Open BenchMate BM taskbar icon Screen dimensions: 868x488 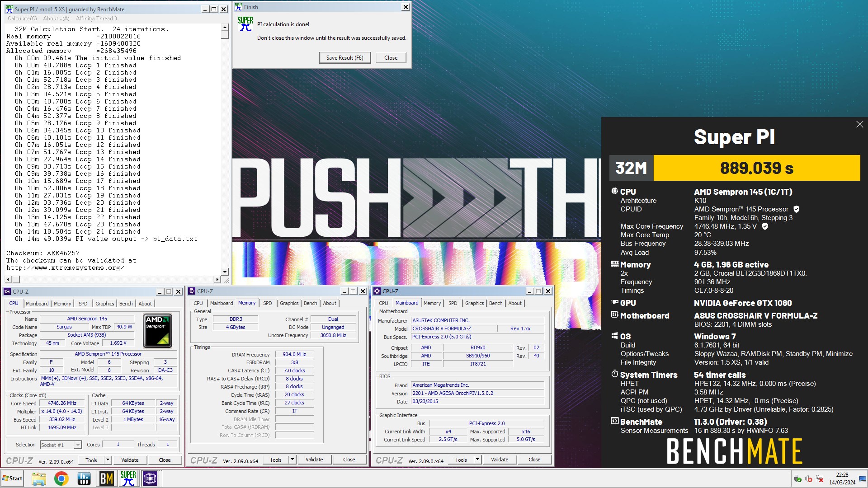pos(106,479)
